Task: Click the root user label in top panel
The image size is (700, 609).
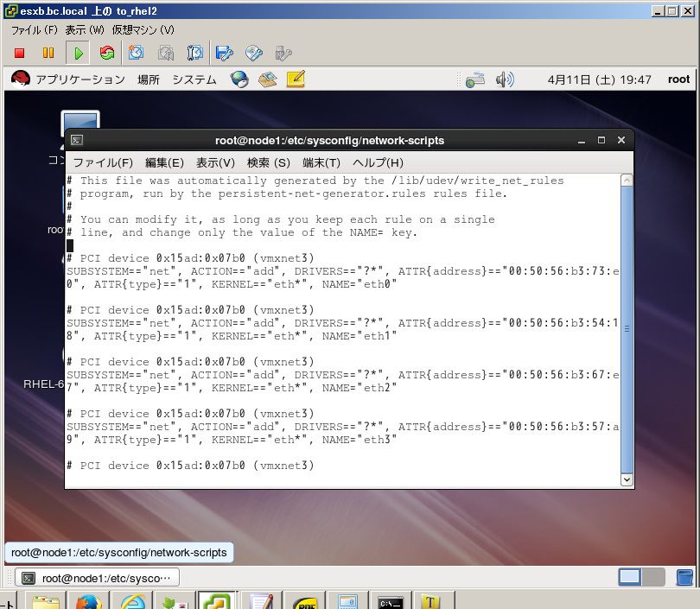Action: click(678, 79)
